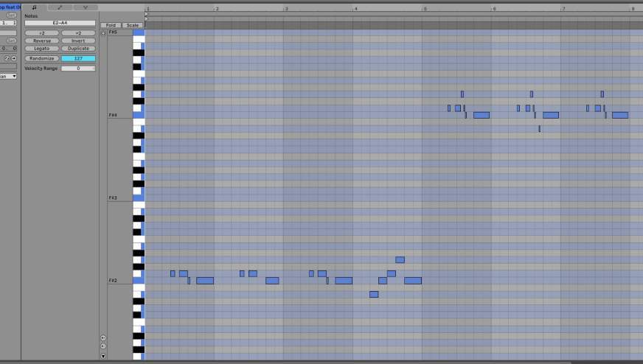Toggle the lower round lane button below piano keyboard
643x364 pixels.
(103, 346)
